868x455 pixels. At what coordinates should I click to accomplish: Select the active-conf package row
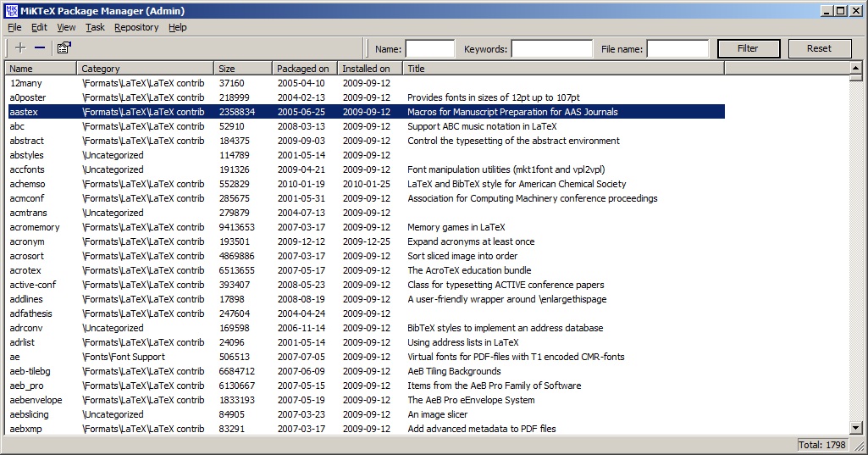[367, 285]
